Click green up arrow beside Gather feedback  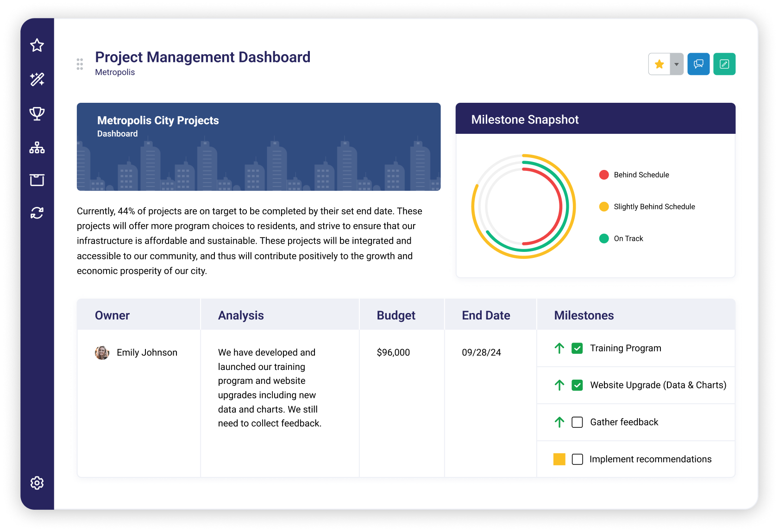click(559, 422)
